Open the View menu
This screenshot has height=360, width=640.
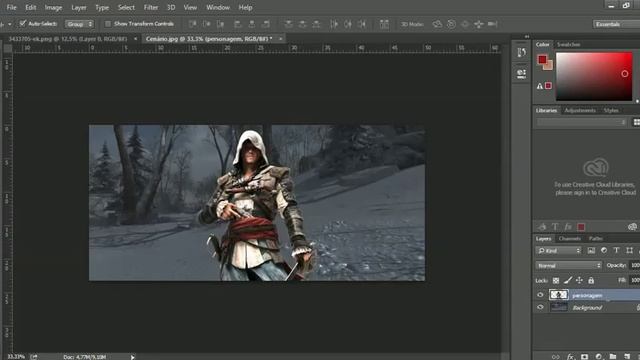coord(190,7)
